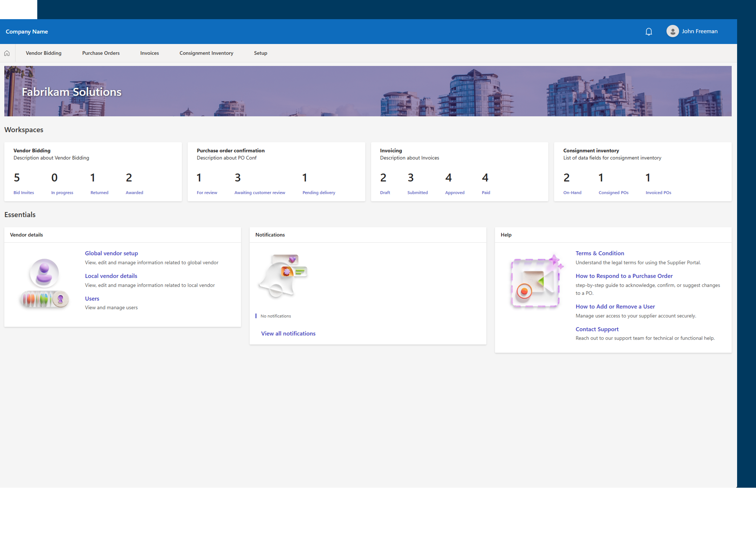The height and width of the screenshot is (536, 756).
Task: Click the Workspaces section heading
Action: (24, 130)
